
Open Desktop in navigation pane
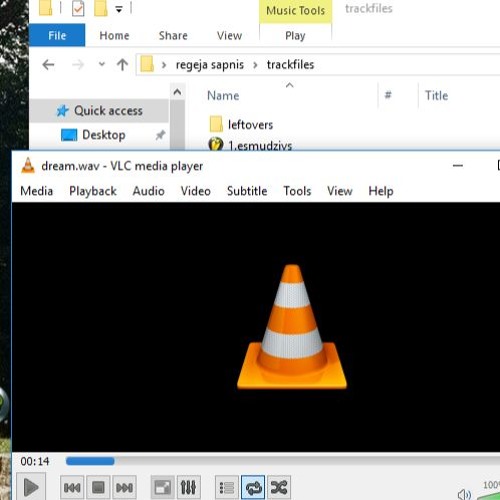click(104, 135)
